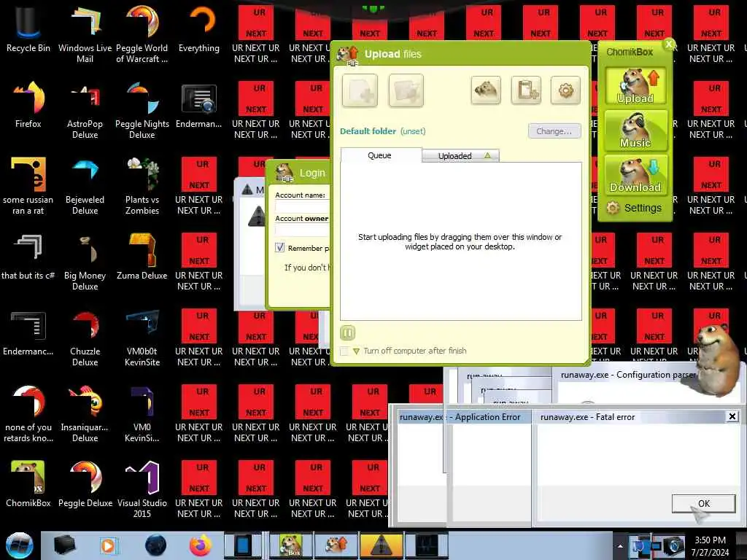This screenshot has height=560, width=747.
Task: Close the runaway.exe Fatal error dialog
Action: (x=732, y=416)
